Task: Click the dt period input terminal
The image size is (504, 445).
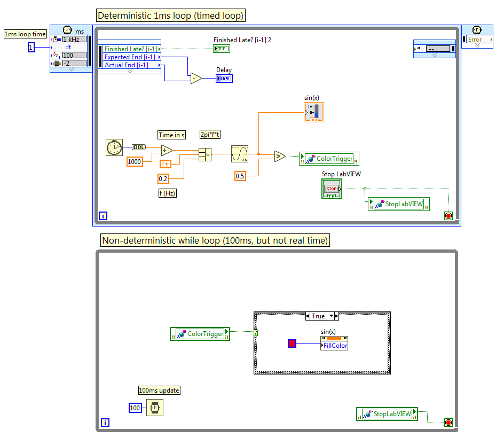Action: click(68, 47)
